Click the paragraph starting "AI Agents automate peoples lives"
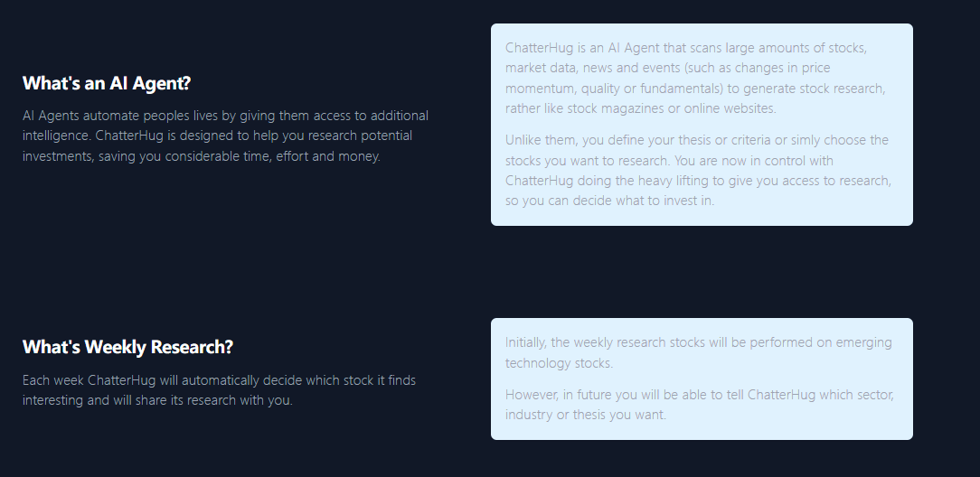Image resolution: width=980 pixels, height=477 pixels. click(225, 136)
